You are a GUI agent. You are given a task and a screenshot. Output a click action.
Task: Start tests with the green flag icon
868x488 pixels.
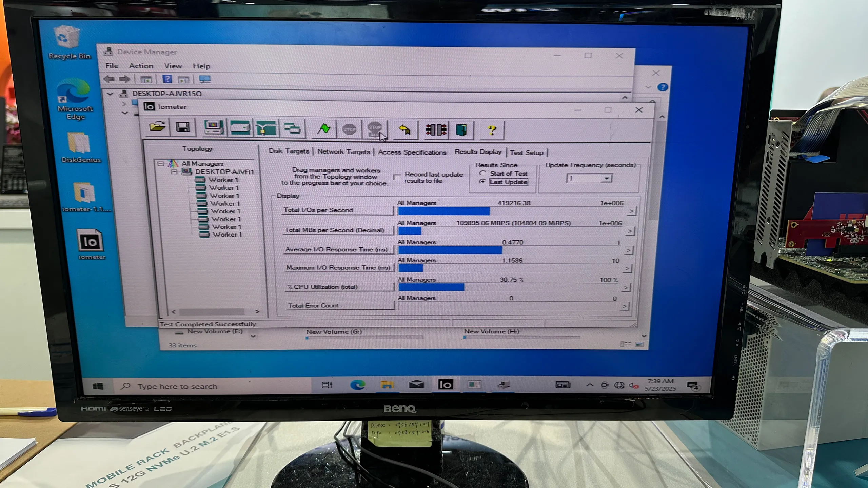pos(324,129)
